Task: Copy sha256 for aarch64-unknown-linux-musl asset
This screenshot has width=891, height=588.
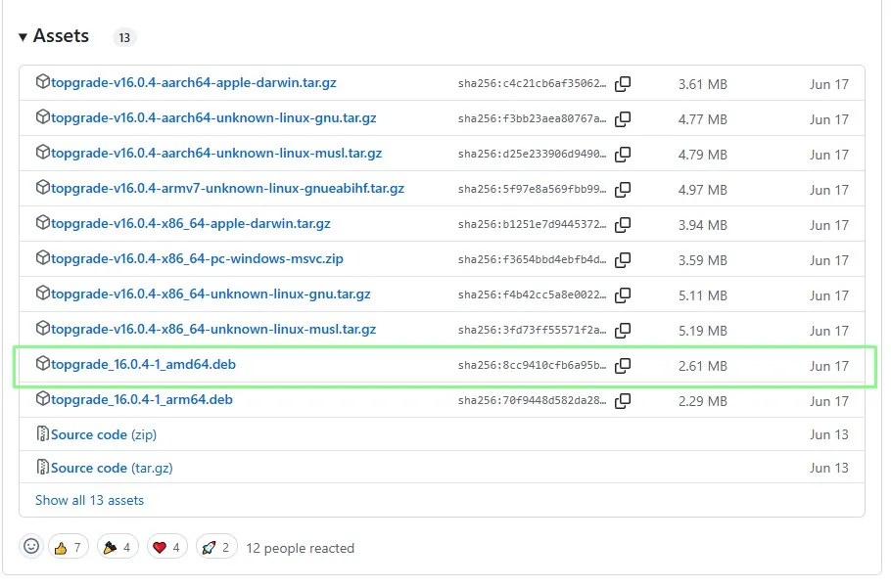Action: pos(623,155)
